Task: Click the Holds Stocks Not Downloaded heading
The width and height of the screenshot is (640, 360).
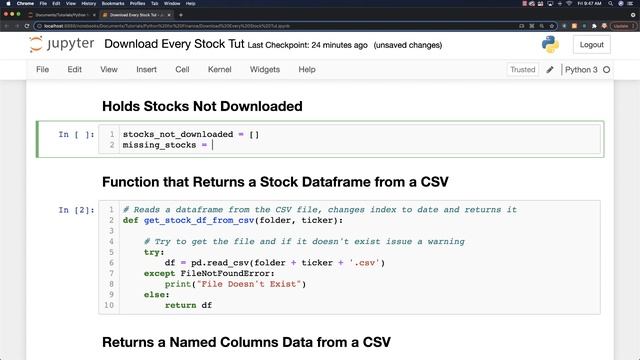Action: (x=202, y=106)
